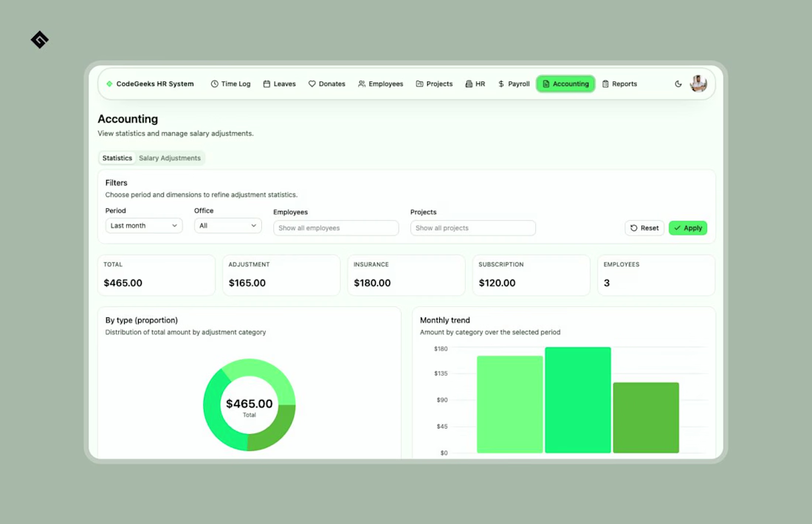
Task: Click the dark green shortest bar
Action: coord(646,418)
